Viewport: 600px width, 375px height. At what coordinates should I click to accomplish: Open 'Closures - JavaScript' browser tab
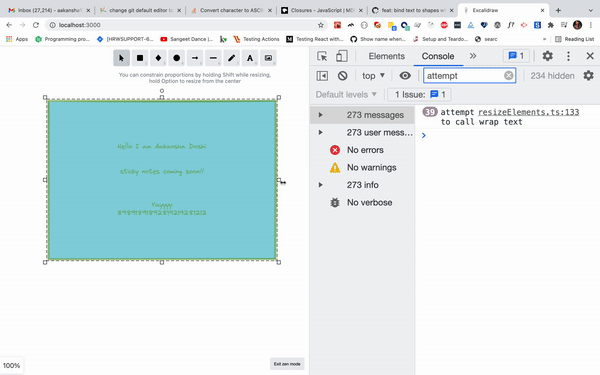click(322, 10)
